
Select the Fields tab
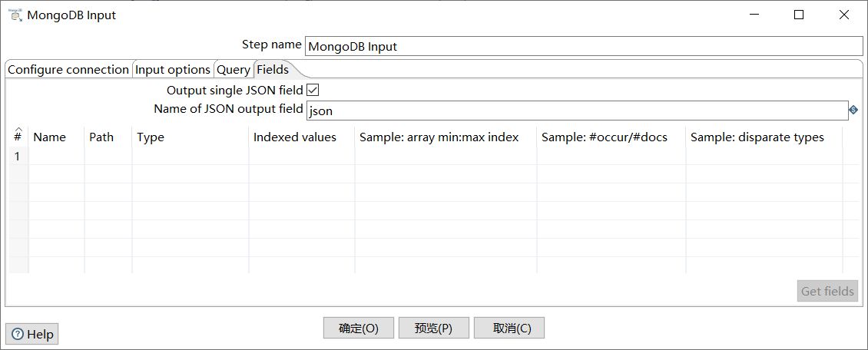pyautogui.click(x=273, y=70)
